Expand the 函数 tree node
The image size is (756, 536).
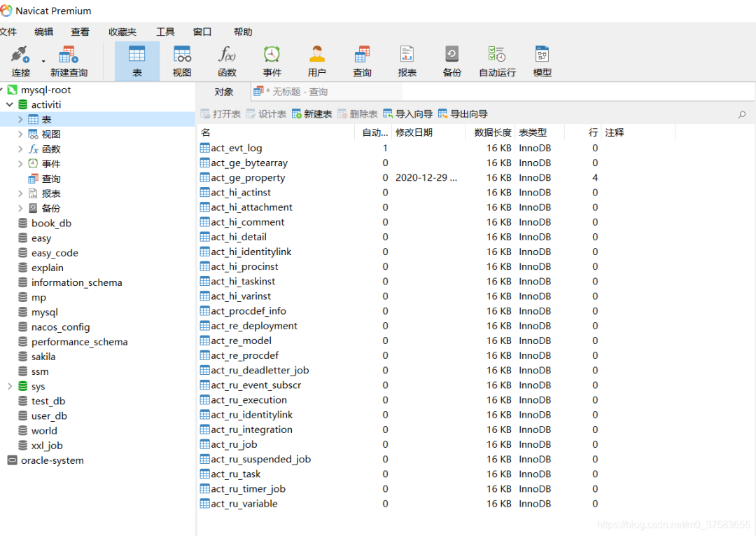pos(20,149)
